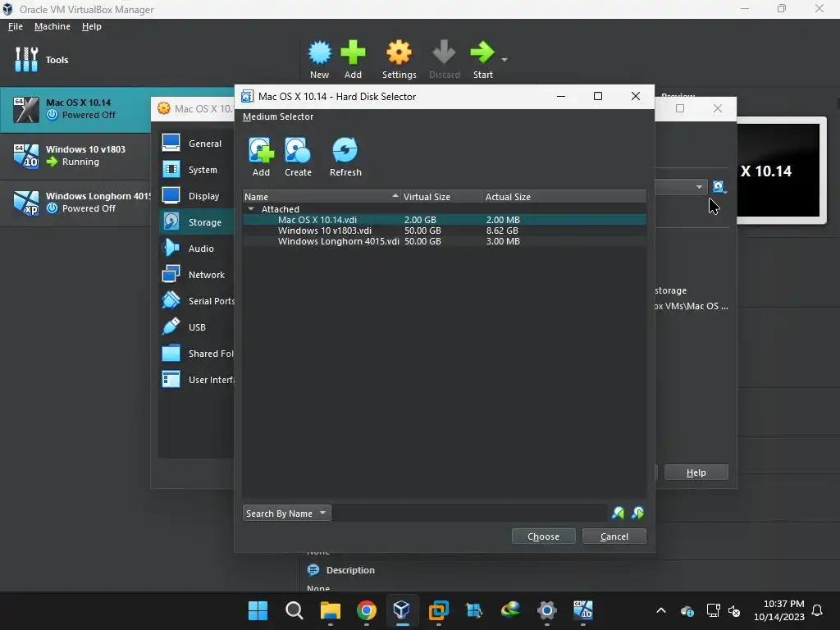Select Shared Folders settings category
This screenshot has width=840, height=630.
point(197,353)
